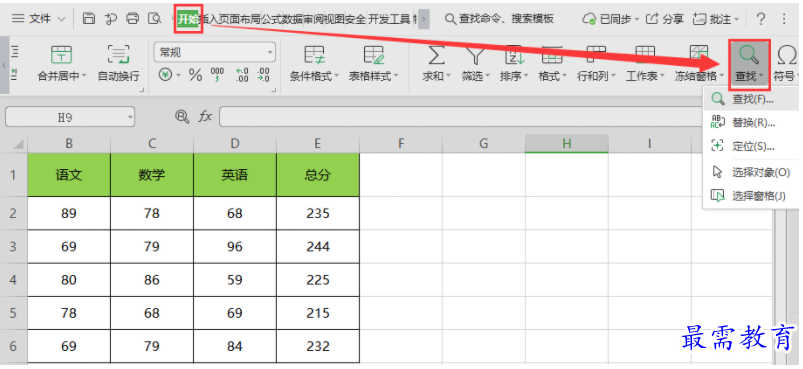Viewport: 803px width, 369px height.
Task: Switch to the 页面布局 ribbon tab
Action: tap(239, 19)
